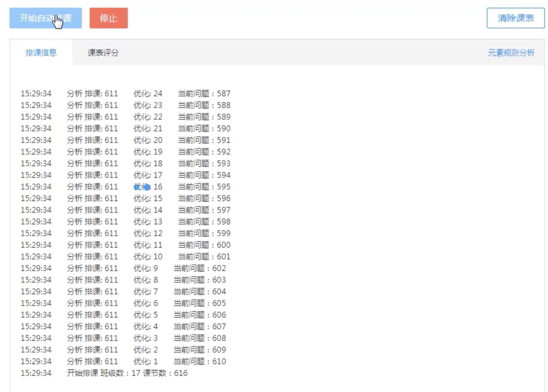Click the log value 优化: 22
The image size is (548, 392).
(148, 117)
